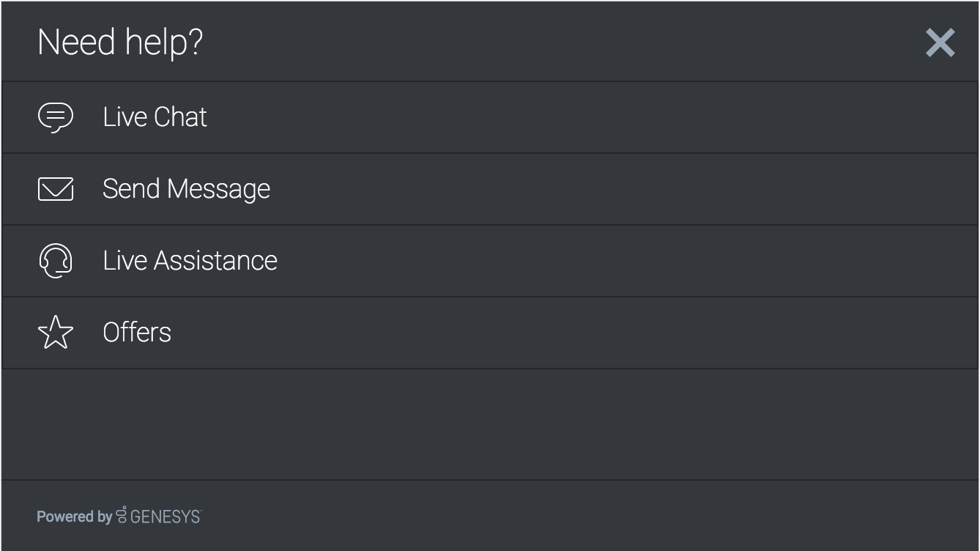
Task: Click the Live Chat speech bubble icon
Action: (x=56, y=117)
